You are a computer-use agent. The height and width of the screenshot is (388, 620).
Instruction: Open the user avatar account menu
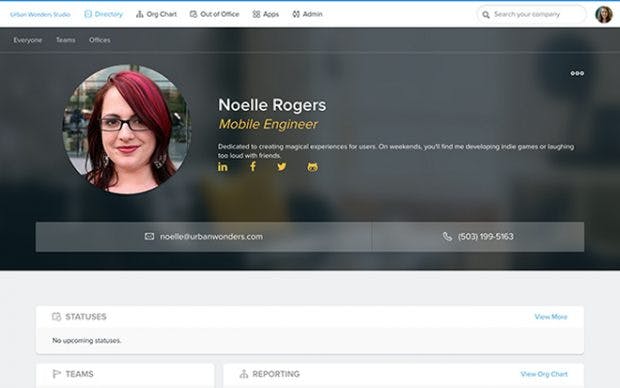pyautogui.click(x=603, y=15)
